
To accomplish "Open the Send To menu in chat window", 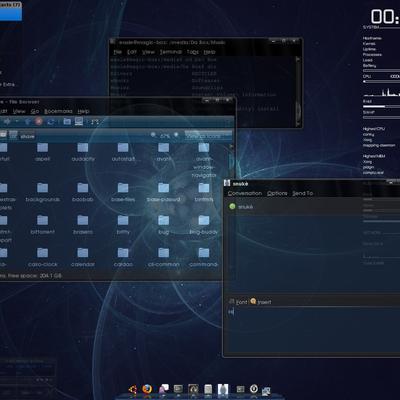I will [303, 193].
